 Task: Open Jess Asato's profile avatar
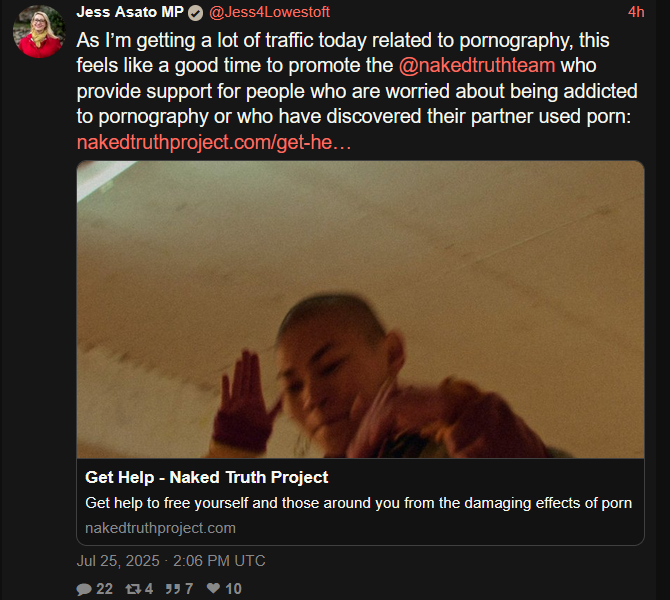point(39,31)
